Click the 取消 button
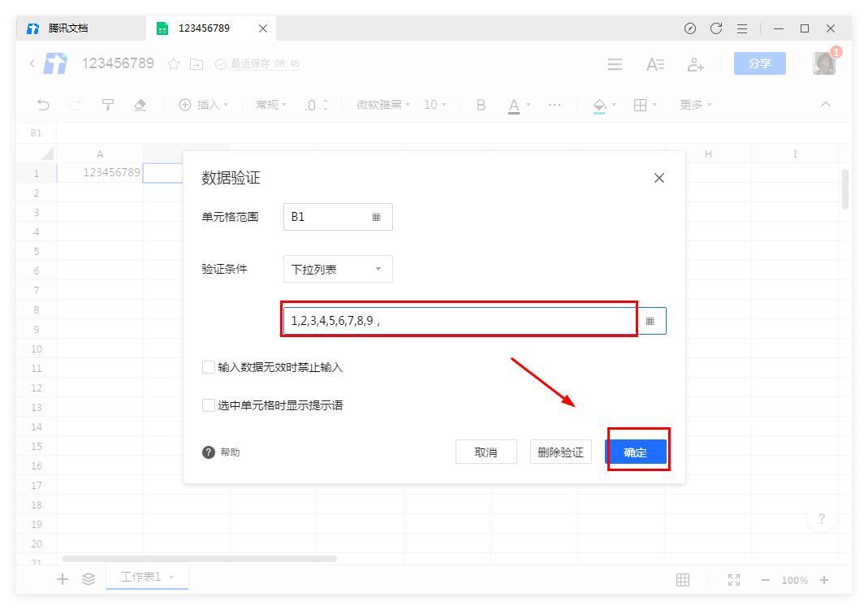Image resolution: width=868 pixels, height=610 pixels. click(x=486, y=452)
